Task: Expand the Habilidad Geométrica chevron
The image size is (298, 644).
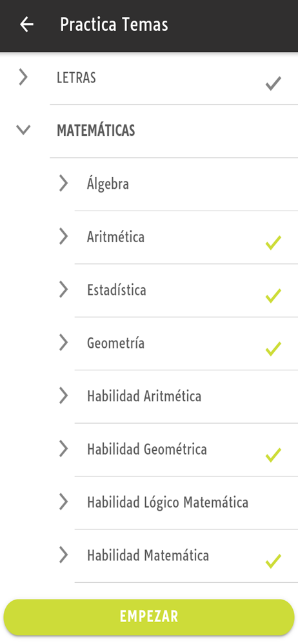Action: [x=63, y=448]
